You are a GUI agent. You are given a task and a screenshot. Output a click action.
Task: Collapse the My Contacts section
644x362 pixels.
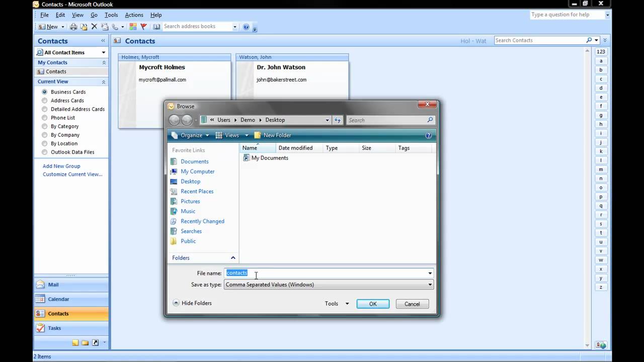104,62
